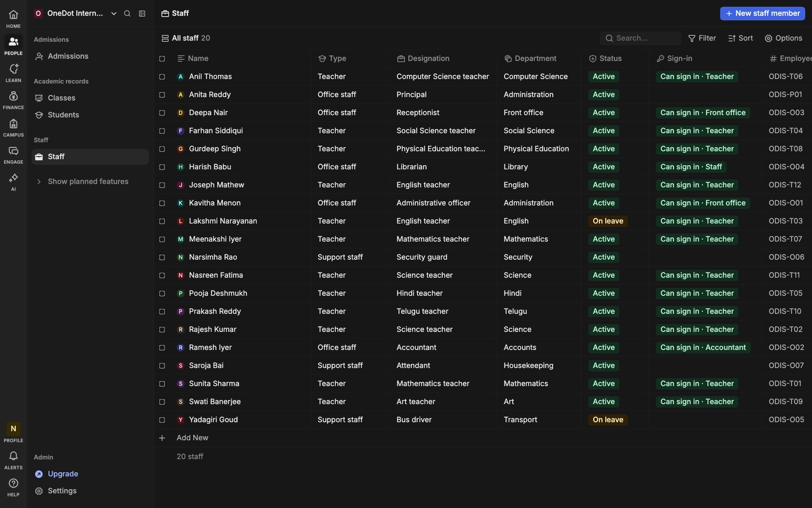
Task: Click the Status column header
Action: (605, 59)
